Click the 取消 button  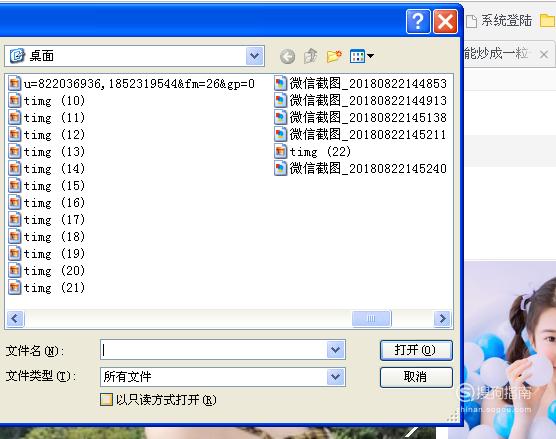tap(416, 377)
